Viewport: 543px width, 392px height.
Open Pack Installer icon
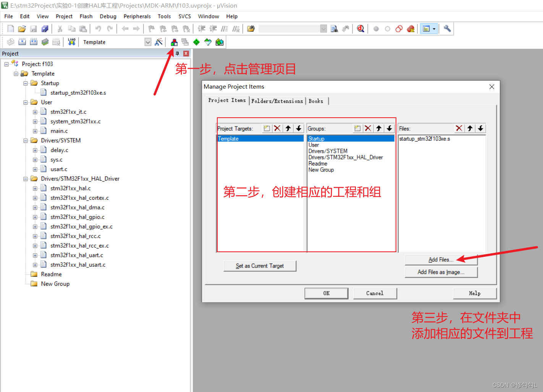pos(220,42)
